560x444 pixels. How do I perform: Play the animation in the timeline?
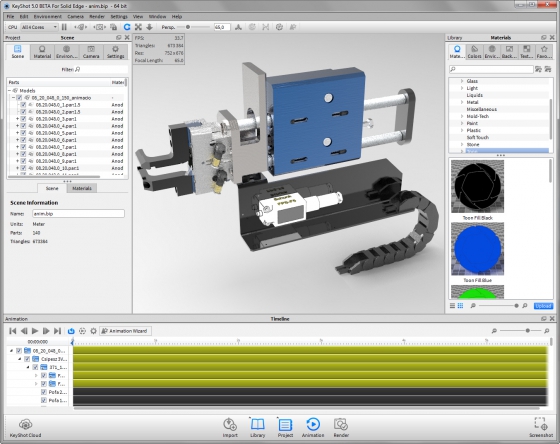(x=35, y=331)
